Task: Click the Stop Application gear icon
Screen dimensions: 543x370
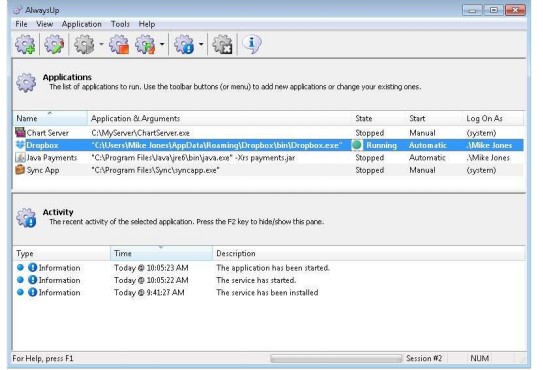Action: 119,44
